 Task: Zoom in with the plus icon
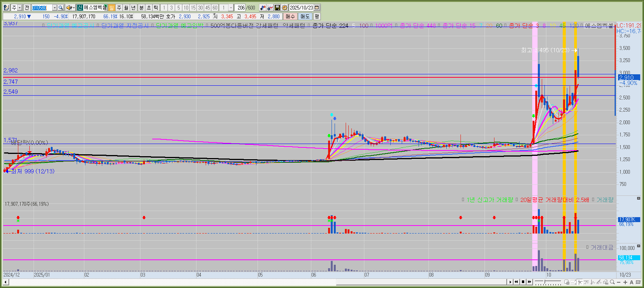[625, 282]
